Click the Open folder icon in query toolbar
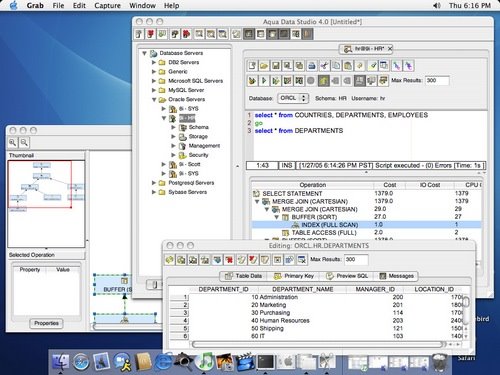The height and width of the screenshot is (375, 500). (264, 66)
